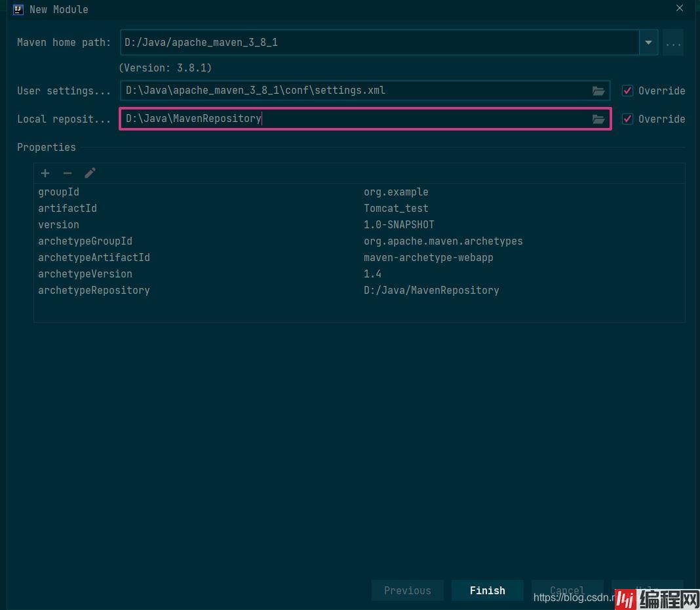The height and width of the screenshot is (610, 700).
Task: Uncheck Override for Local repository
Action: [628, 119]
